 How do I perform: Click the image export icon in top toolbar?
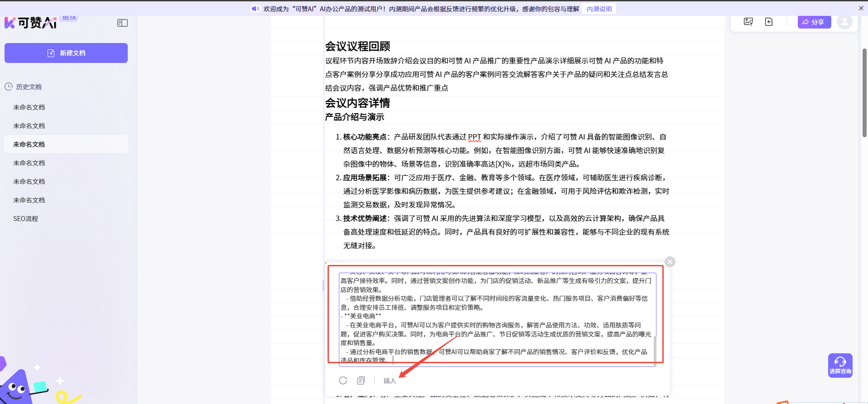click(x=748, y=22)
